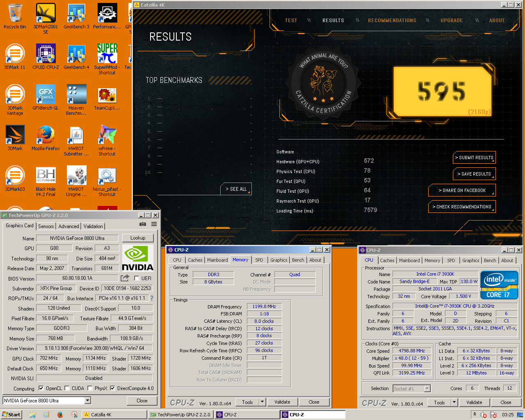Viewport: 525px width, 420px height.
Task: Open the Recycle Bin desktop icon
Action: coord(15,16)
